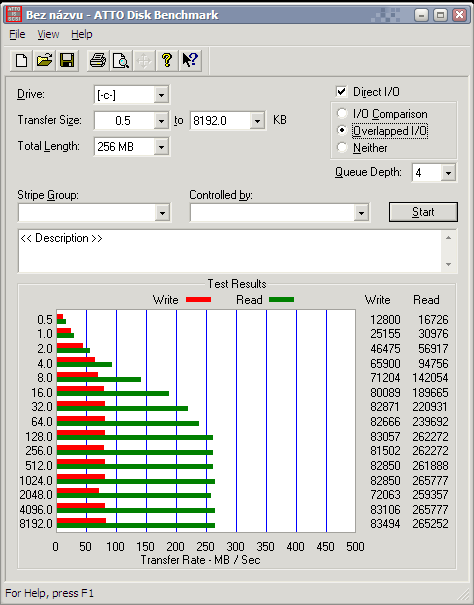
Task: Open the Transfer Size minimum 0.5 dropdown
Action: pos(161,121)
